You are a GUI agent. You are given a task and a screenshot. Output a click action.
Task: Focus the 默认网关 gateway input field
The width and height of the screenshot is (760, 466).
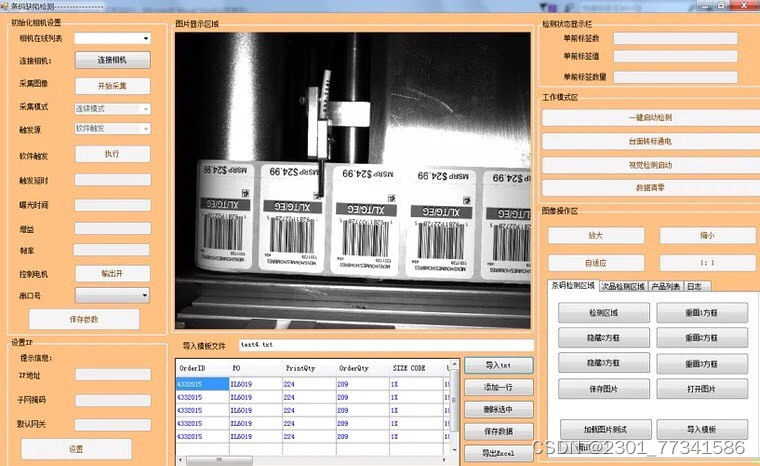[x=113, y=425]
